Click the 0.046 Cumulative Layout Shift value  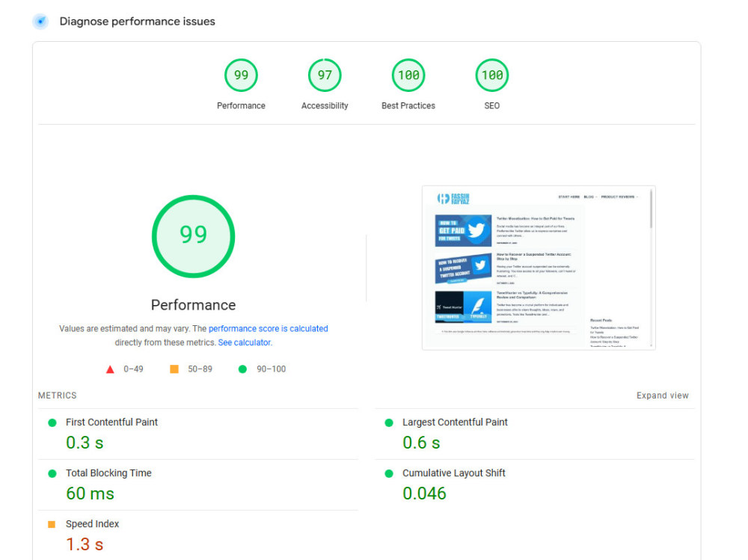(424, 493)
